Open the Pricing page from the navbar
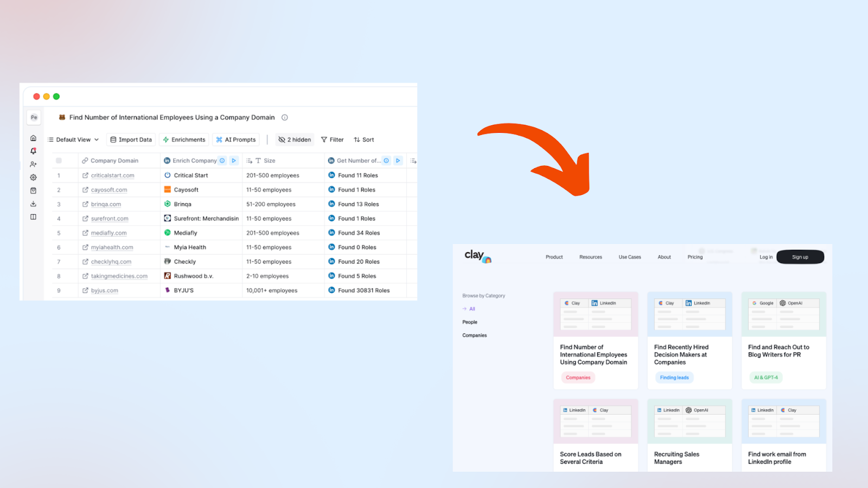Viewport: 868px width, 488px height. (695, 257)
